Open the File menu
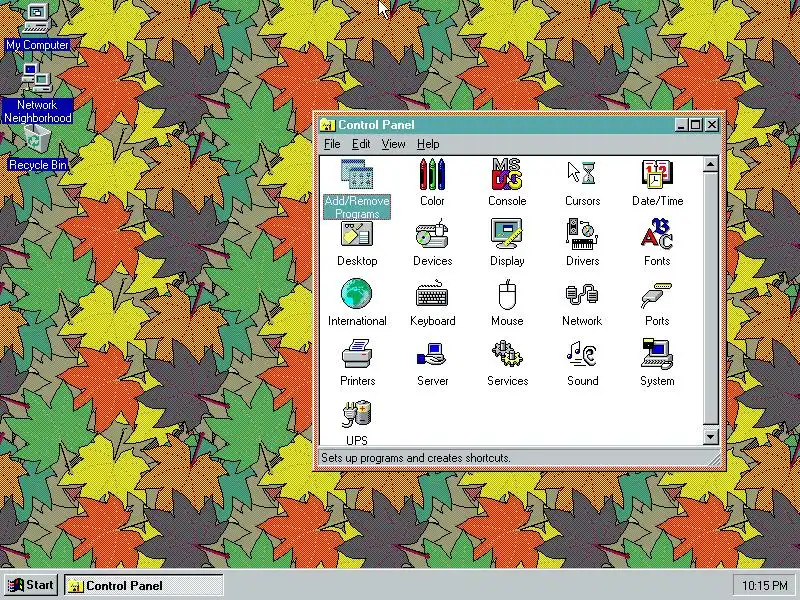This screenshot has width=800, height=600. tap(332, 144)
